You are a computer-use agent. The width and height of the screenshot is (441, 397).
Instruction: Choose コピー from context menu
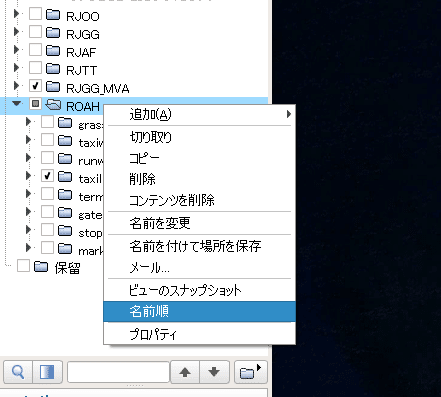pos(199,158)
